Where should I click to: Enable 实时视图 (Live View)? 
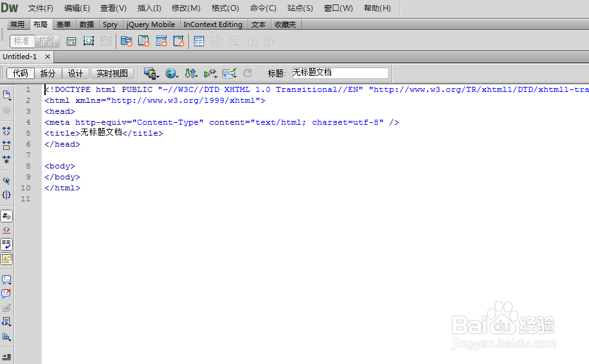112,73
